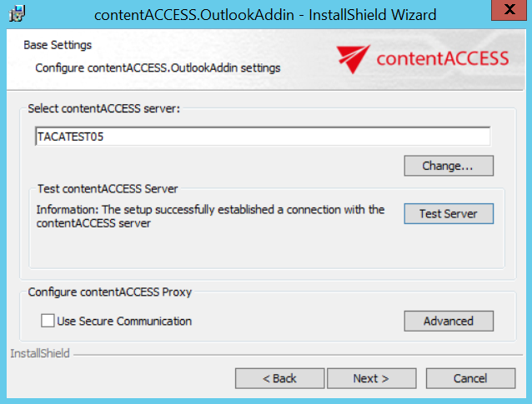Image resolution: width=532 pixels, height=404 pixels.
Task: Click the Test contentACCESS Server group label
Action: [108, 189]
